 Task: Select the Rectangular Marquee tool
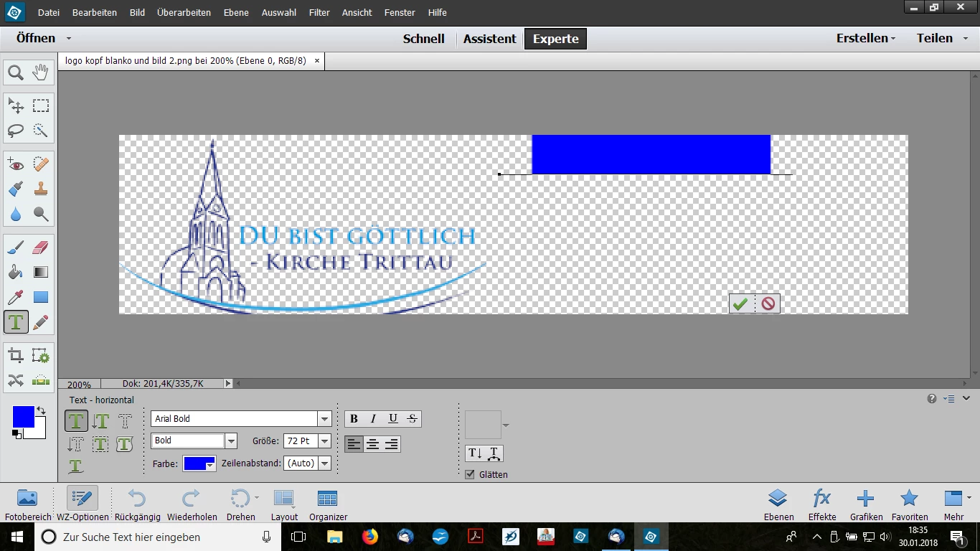point(41,106)
